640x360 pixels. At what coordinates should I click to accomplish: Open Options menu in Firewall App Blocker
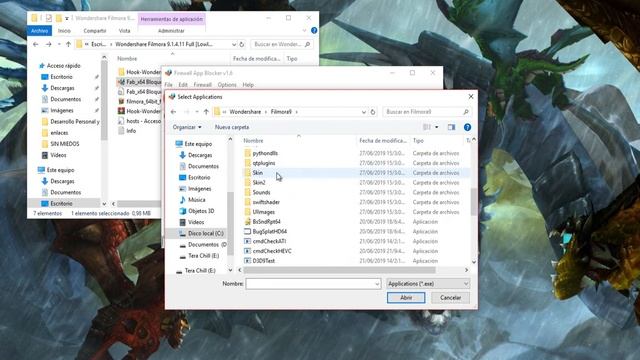coord(227,85)
